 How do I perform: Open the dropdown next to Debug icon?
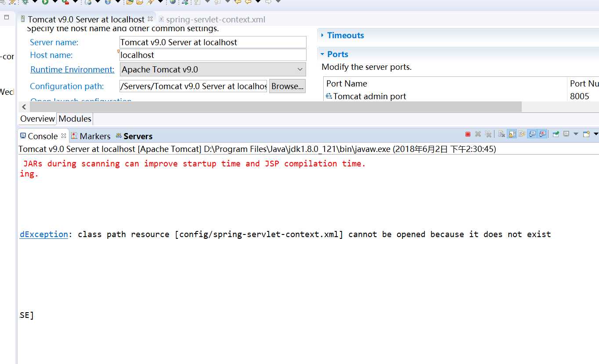click(35, 2)
